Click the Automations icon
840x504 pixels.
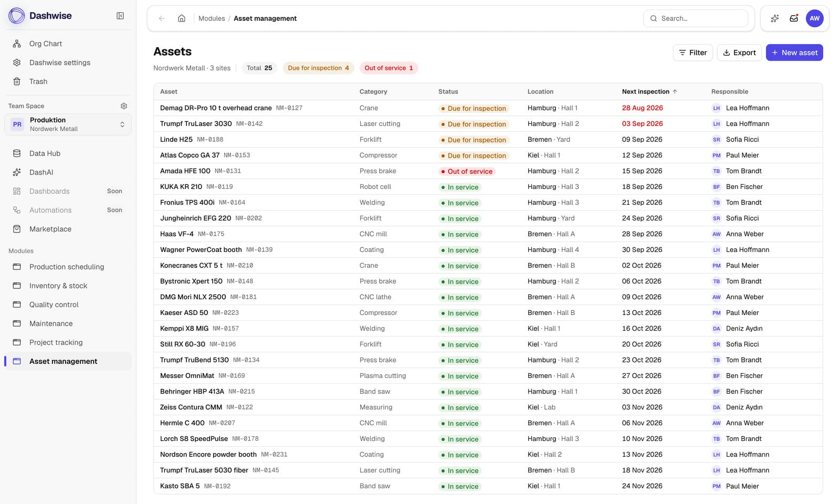point(17,210)
